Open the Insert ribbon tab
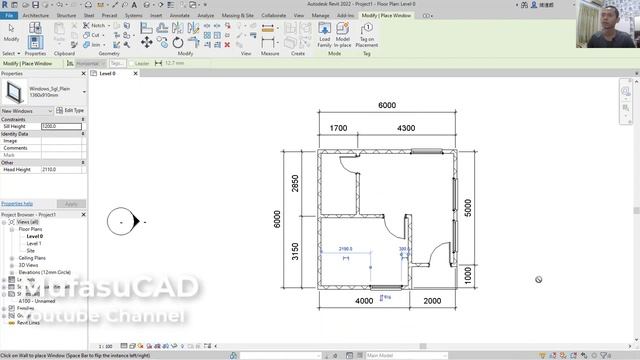The width and height of the screenshot is (640, 360). [156, 16]
